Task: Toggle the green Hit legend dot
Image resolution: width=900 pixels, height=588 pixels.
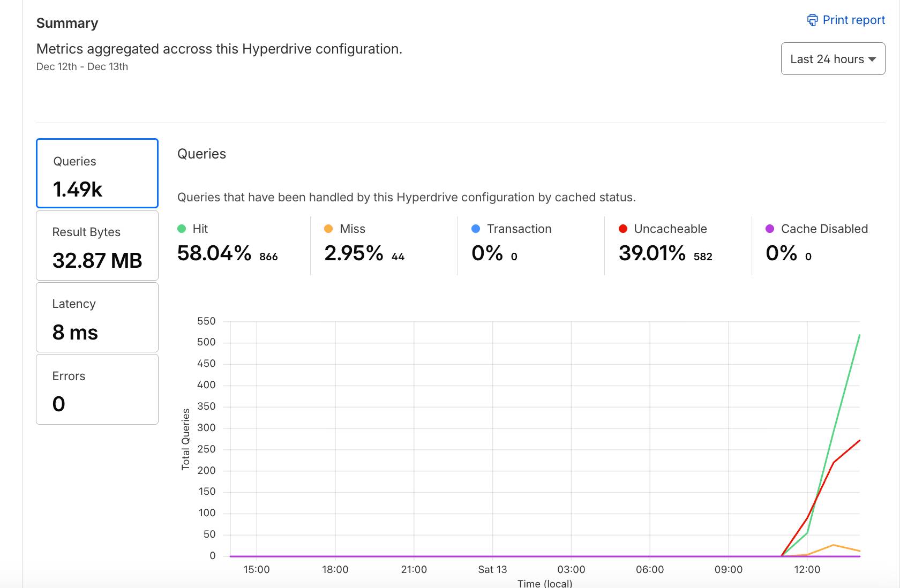Action: click(182, 229)
